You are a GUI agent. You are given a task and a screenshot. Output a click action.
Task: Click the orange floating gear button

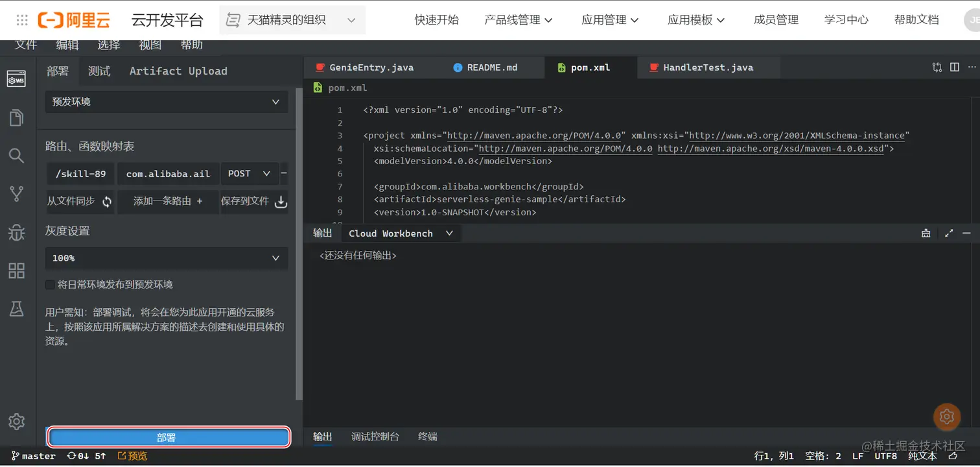946,416
